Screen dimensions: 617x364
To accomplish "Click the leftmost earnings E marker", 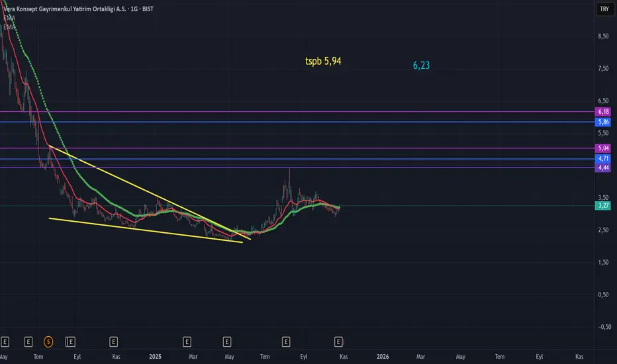I will [x=5, y=342].
